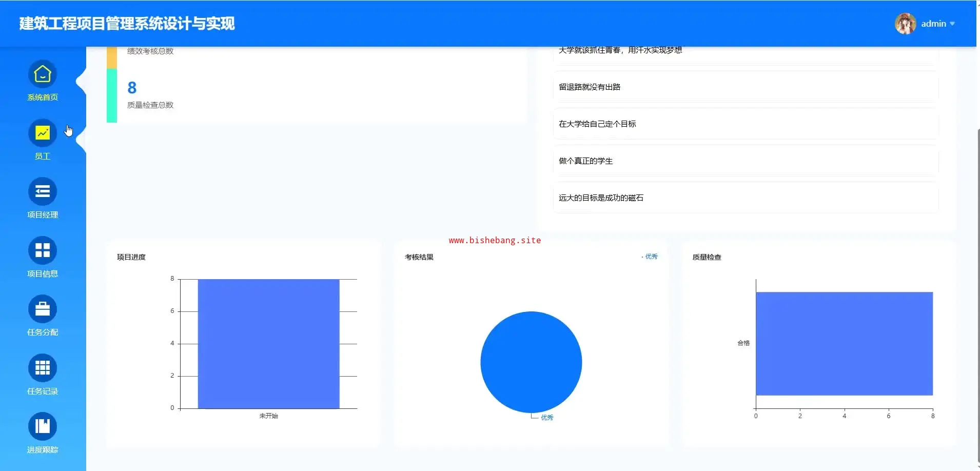Open the 员工 menu label
This screenshot has height=471, width=980.
43,156
